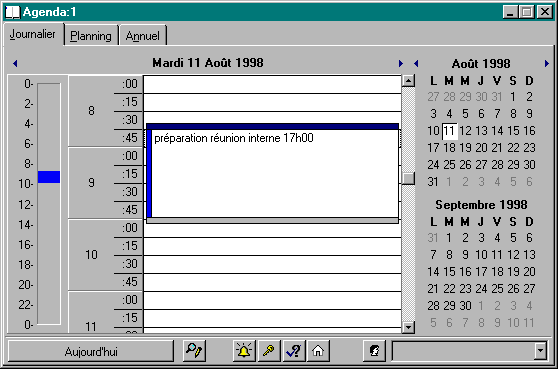The image size is (558, 369).
Task: Click the empty 11:00 time slot
Action: 272,300
